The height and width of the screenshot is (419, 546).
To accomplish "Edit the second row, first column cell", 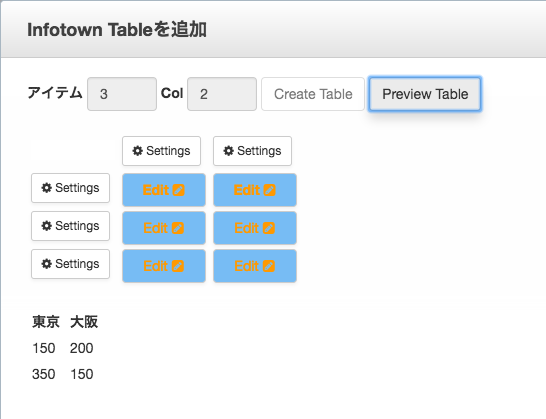I will click(x=164, y=228).
